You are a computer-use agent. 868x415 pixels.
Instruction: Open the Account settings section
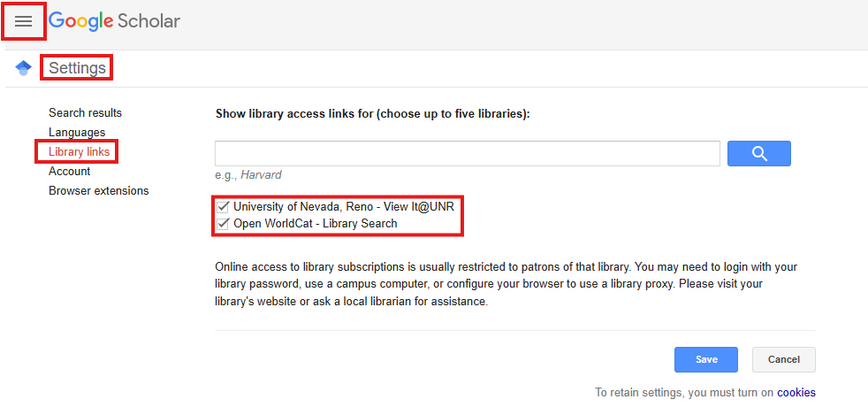pyautogui.click(x=69, y=171)
